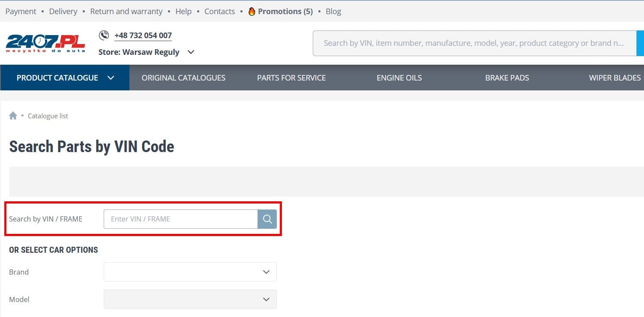Open the Delivery link

point(63,12)
